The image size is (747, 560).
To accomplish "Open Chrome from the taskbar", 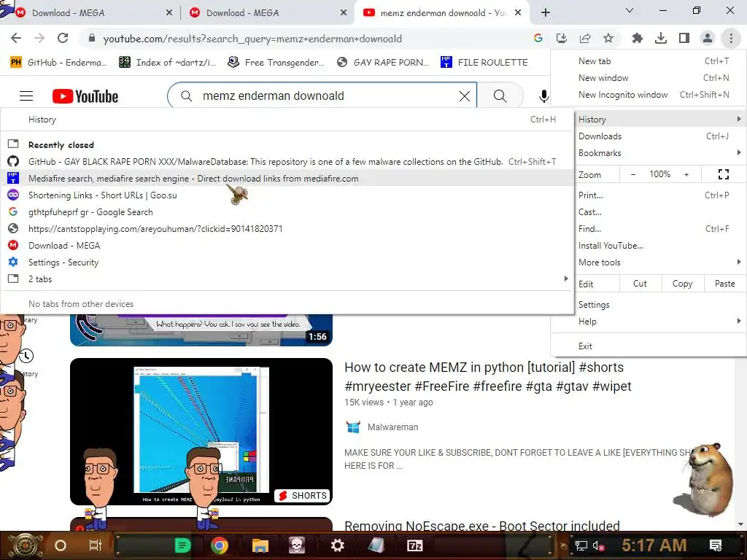I will [x=219, y=545].
